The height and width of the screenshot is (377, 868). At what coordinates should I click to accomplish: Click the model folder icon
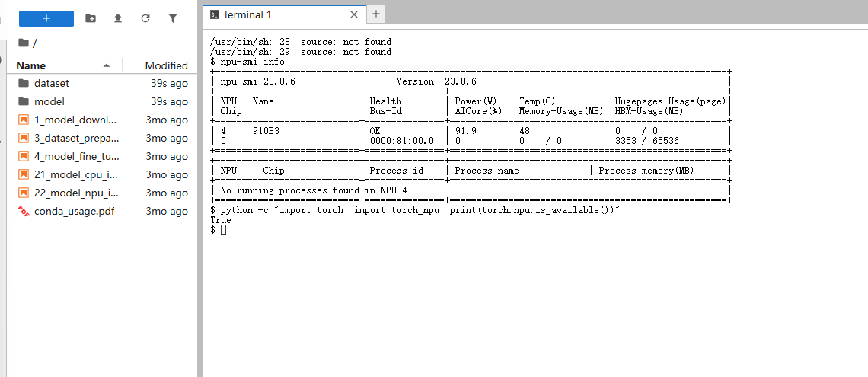click(x=24, y=101)
